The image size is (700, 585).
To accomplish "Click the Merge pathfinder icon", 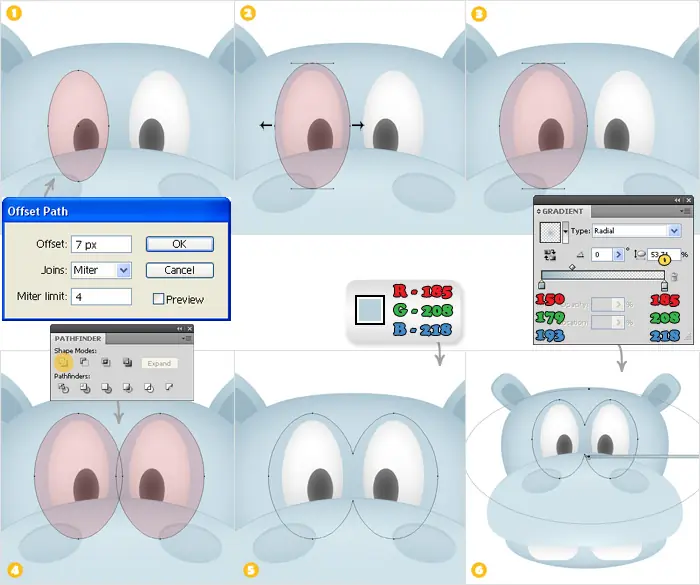I will point(106,388).
